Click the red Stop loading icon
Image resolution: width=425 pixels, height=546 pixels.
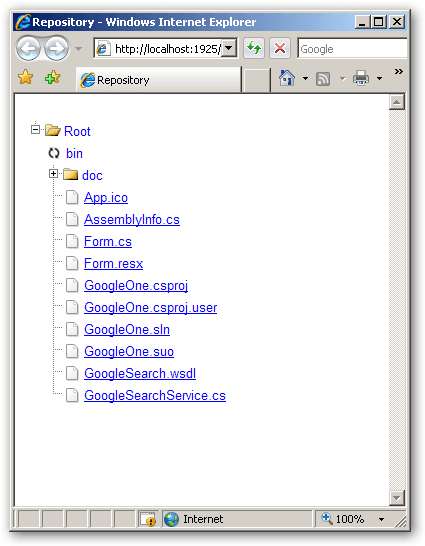pos(280,48)
